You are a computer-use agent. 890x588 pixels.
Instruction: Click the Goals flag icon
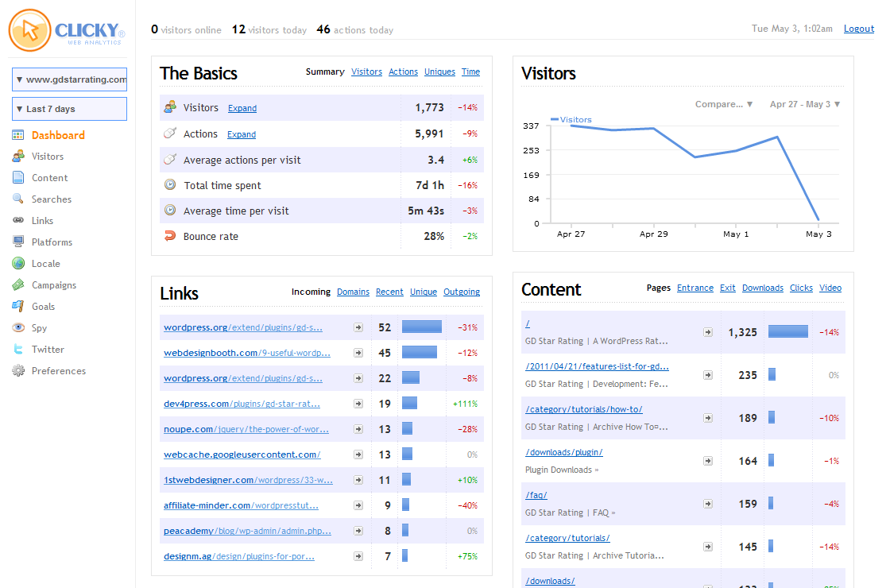tap(18, 307)
